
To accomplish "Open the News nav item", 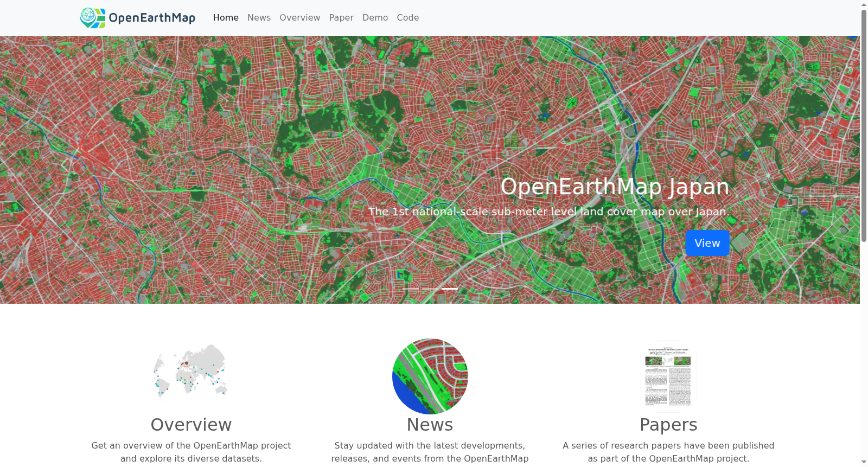I will (259, 18).
